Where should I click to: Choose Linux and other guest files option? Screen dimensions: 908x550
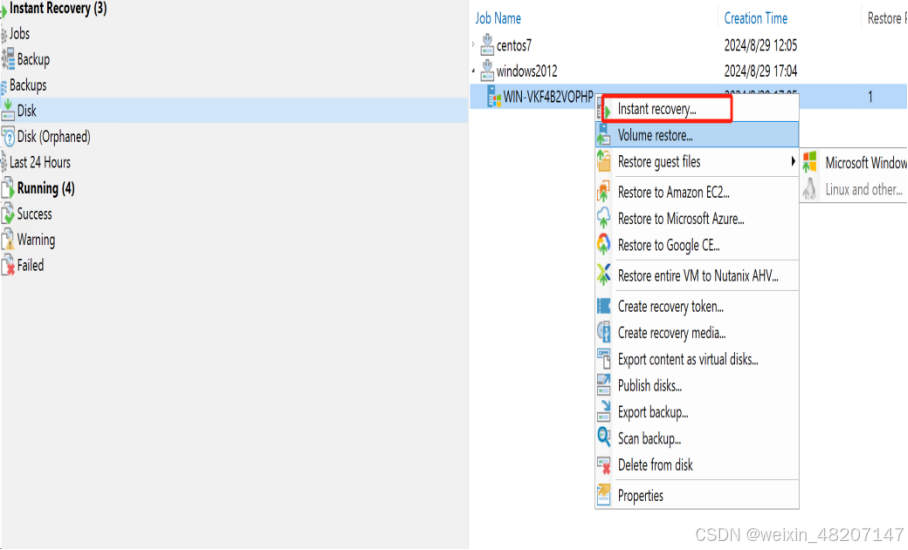(x=854, y=189)
